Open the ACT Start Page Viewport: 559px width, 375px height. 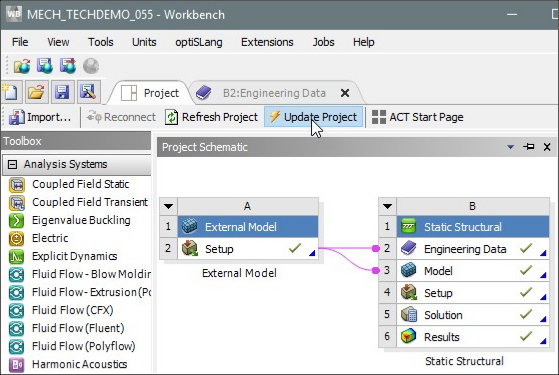pos(417,117)
